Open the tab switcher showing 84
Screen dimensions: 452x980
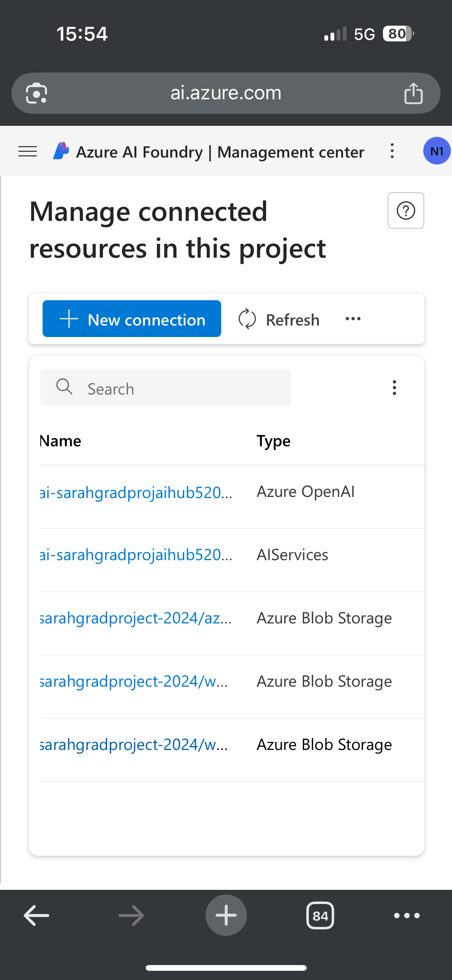(x=320, y=916)
